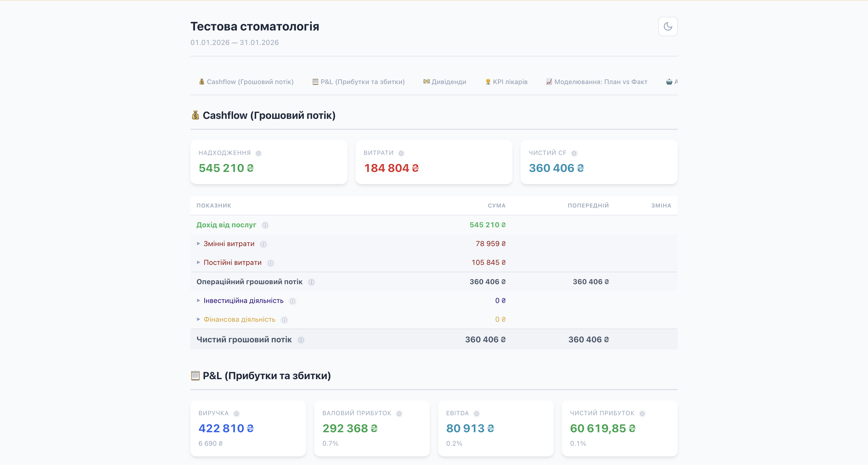Click the Сума column header
This screenshot has width=868, height=465.
[497, 206]
